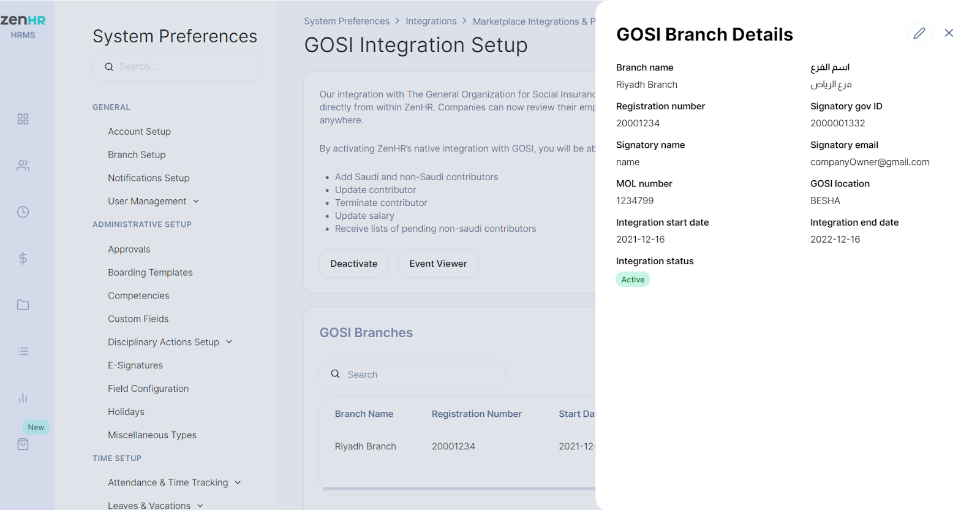Open Custom Fields settings
This screenshot has height=510, width=980.
point(138,319)
